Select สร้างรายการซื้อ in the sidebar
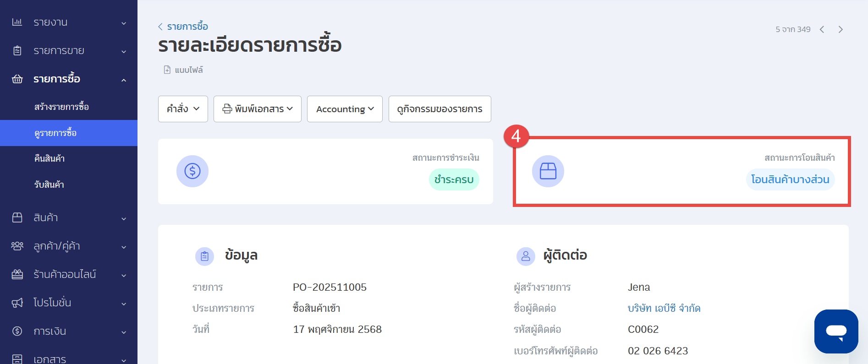This screenshot has height=364, width=868. pos(62,107)
